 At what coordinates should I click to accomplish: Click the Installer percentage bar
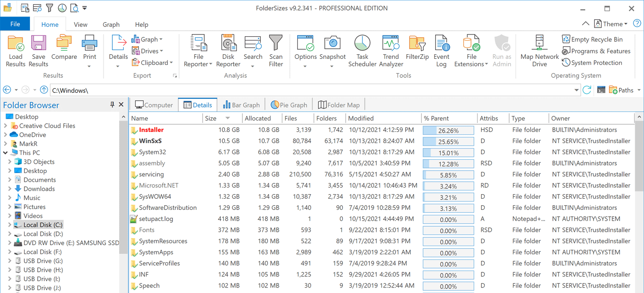pos(448,130)
